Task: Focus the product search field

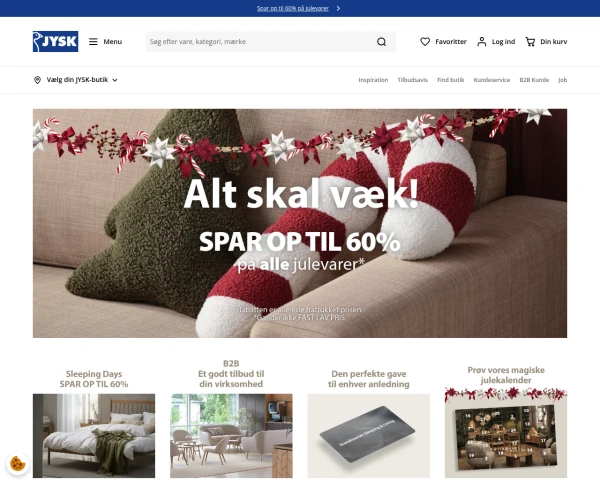Action: pos(258,41)
